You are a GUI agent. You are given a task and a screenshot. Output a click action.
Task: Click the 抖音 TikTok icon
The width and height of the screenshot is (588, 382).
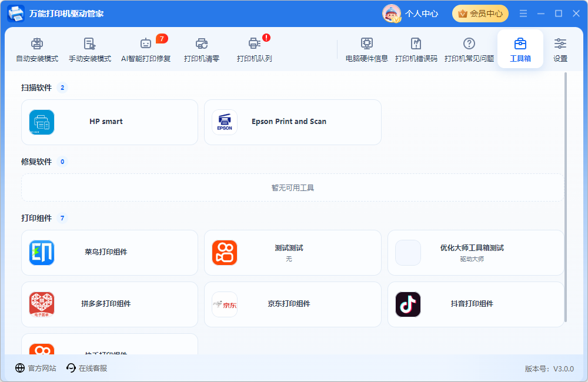pos(408,304)
